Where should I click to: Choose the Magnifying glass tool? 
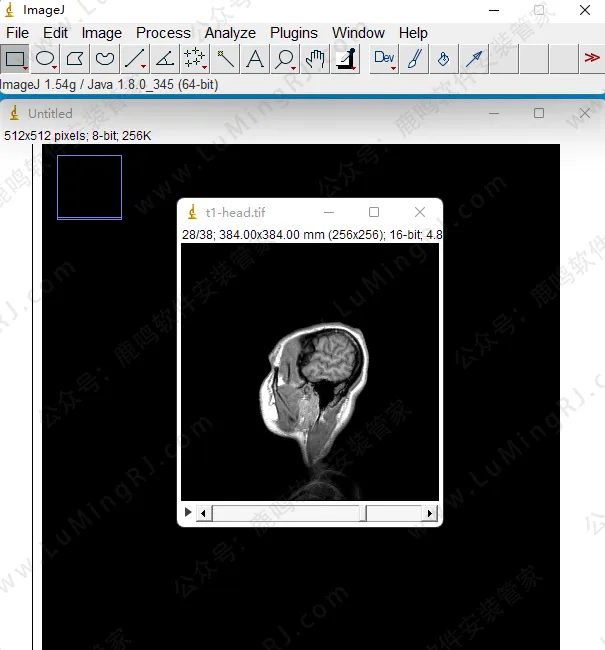(x=285, y=59)
